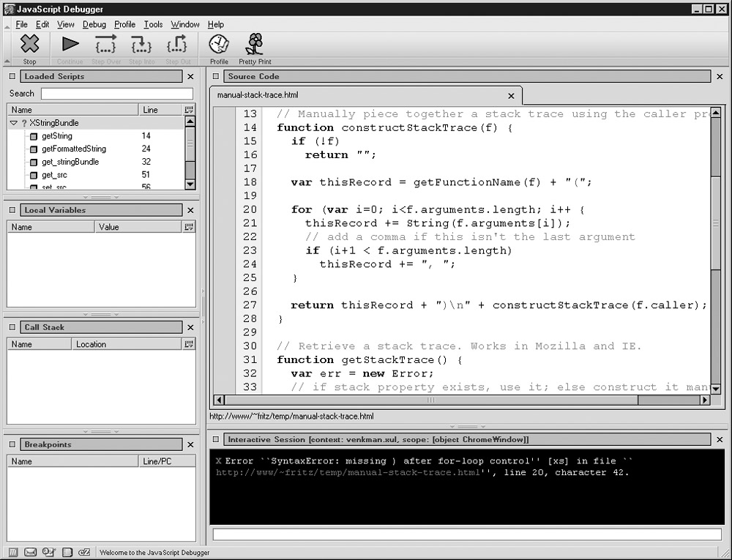Click the Profile clock icon in toolbar

(219, 45)
